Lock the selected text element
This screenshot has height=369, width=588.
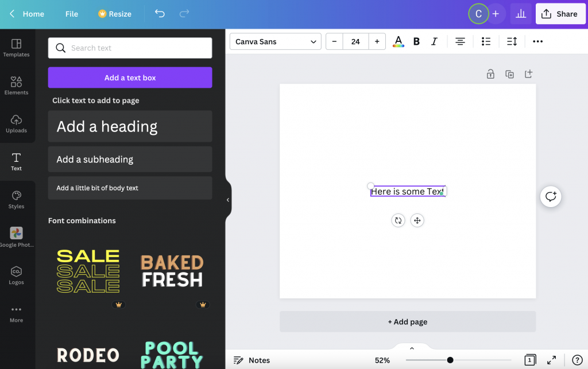coord(490,74)
